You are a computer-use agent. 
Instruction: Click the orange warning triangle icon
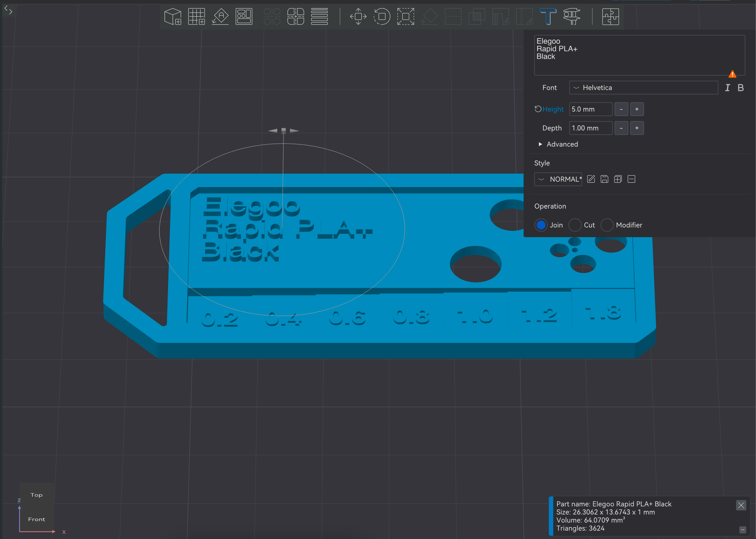[x=732, y=74]
